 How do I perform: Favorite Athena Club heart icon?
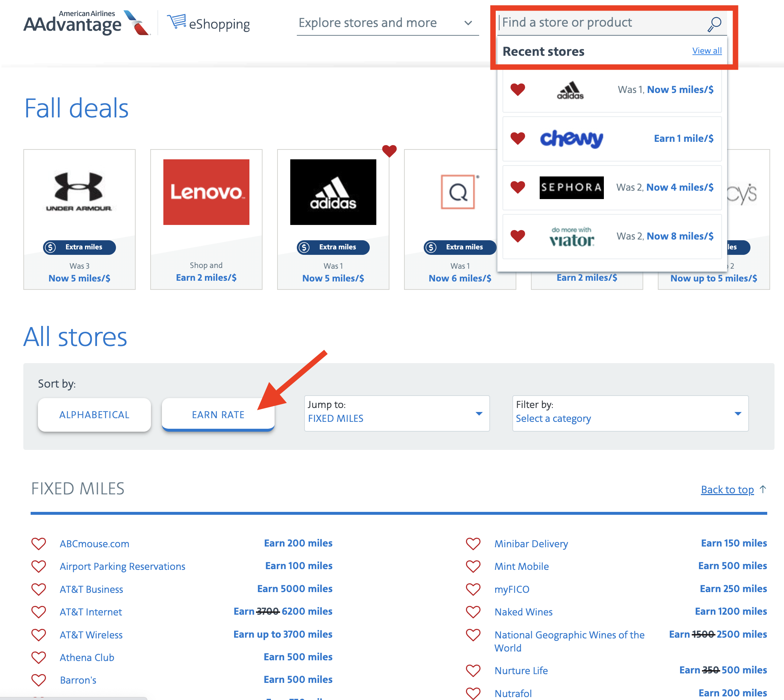(38, 657)
